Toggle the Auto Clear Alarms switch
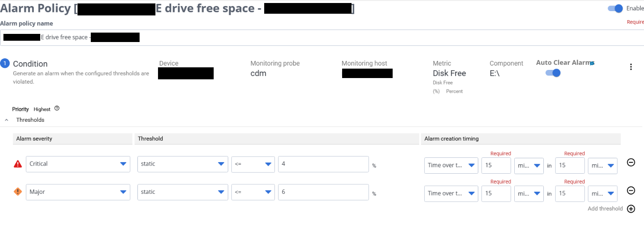The image size is (644, 226). (x=553, y=73)
